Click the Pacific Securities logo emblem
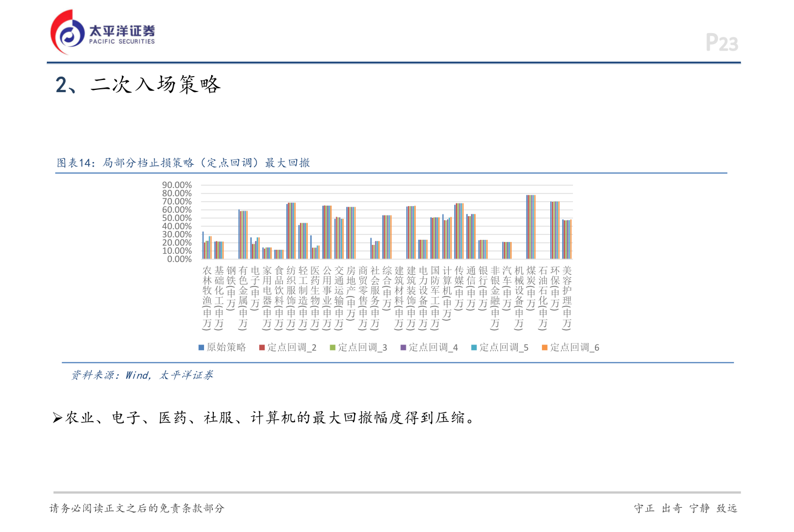Screen dimensions: 794x532 pos(68,33)
